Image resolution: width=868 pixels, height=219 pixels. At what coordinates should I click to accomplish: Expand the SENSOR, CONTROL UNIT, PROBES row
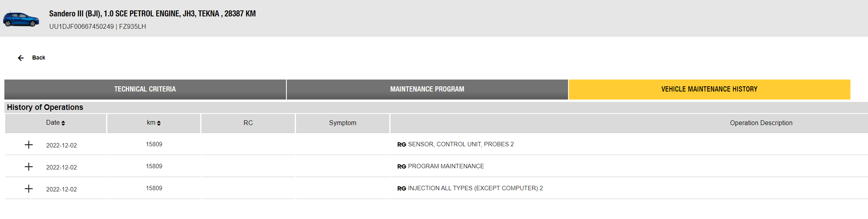(29, 145)
